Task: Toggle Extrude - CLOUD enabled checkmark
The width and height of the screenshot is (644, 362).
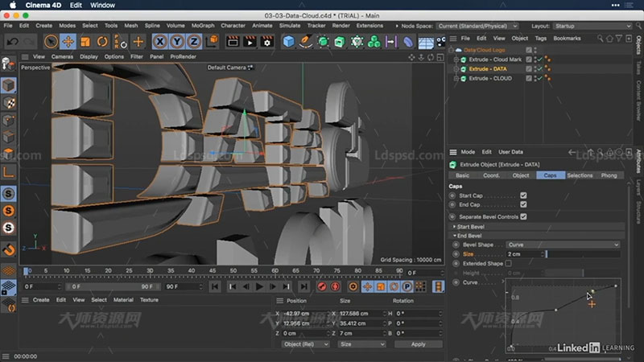Action: (x=539, y=78)
